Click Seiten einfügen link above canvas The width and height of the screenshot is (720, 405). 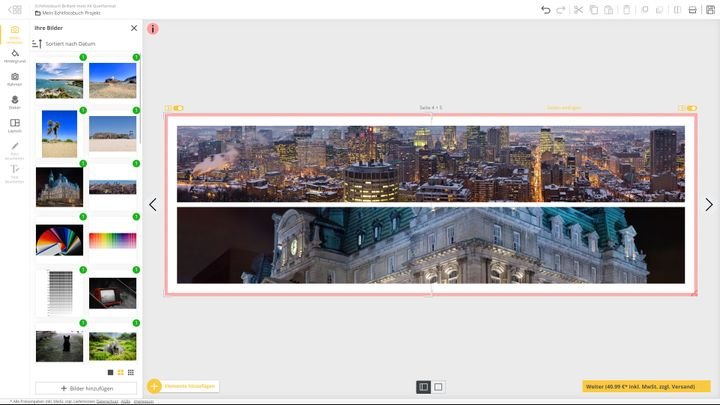563,108
